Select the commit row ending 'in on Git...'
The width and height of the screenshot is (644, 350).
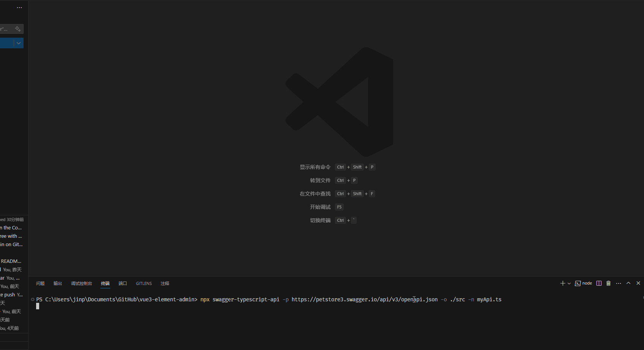14,245
